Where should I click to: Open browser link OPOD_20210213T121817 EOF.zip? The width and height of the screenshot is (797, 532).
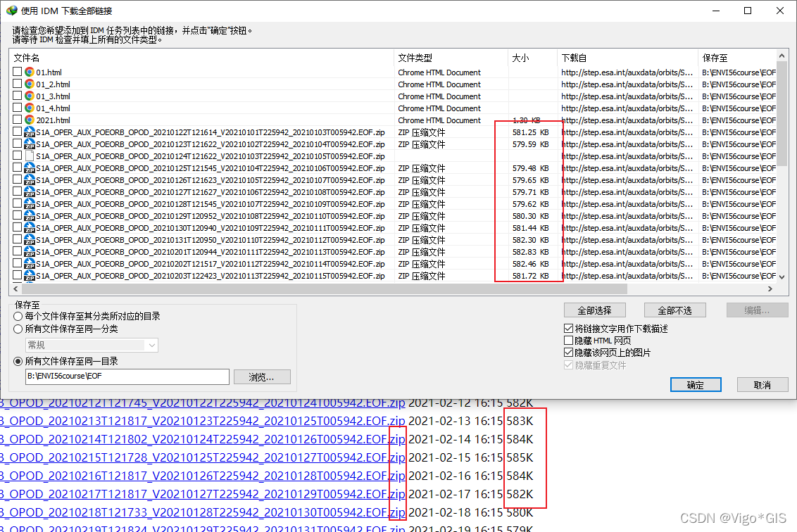coord(202,421)
